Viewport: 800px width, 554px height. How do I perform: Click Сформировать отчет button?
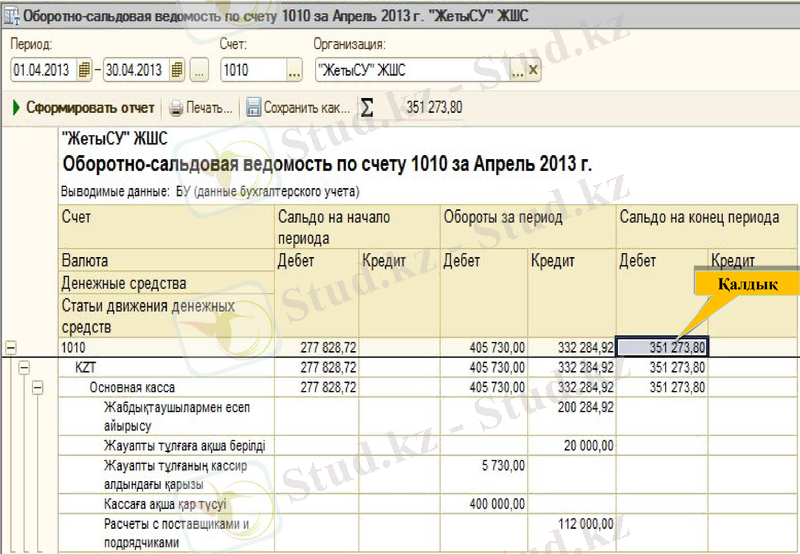(83, 107)
